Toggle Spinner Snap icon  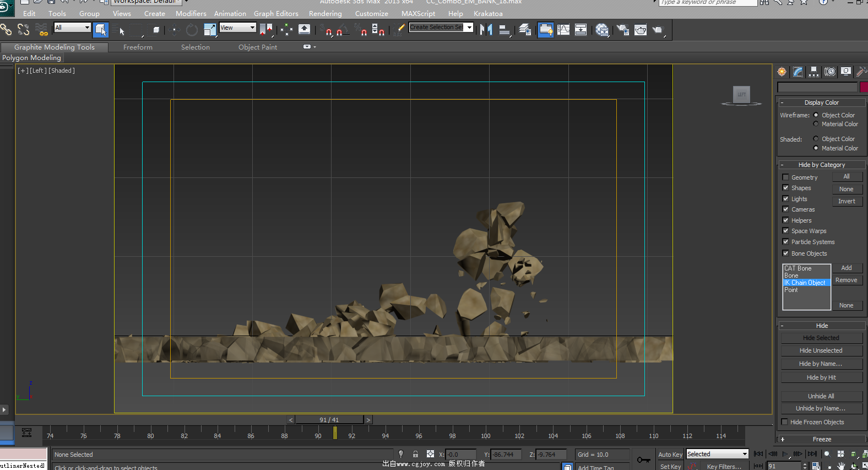378,30
